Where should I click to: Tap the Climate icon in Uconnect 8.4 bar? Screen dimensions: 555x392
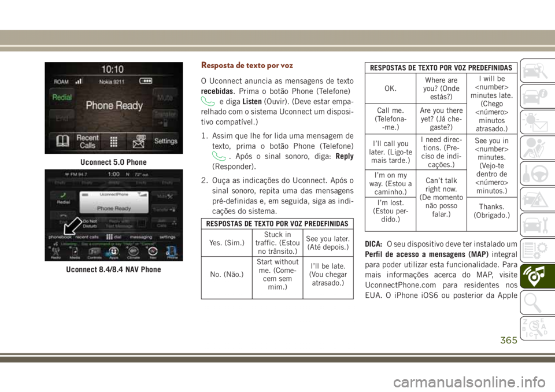coord(133,253)
